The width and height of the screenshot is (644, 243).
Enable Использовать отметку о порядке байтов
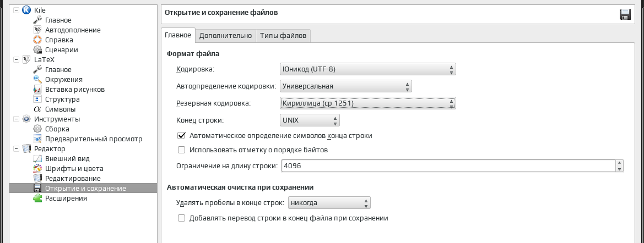(x=182, y=150)
